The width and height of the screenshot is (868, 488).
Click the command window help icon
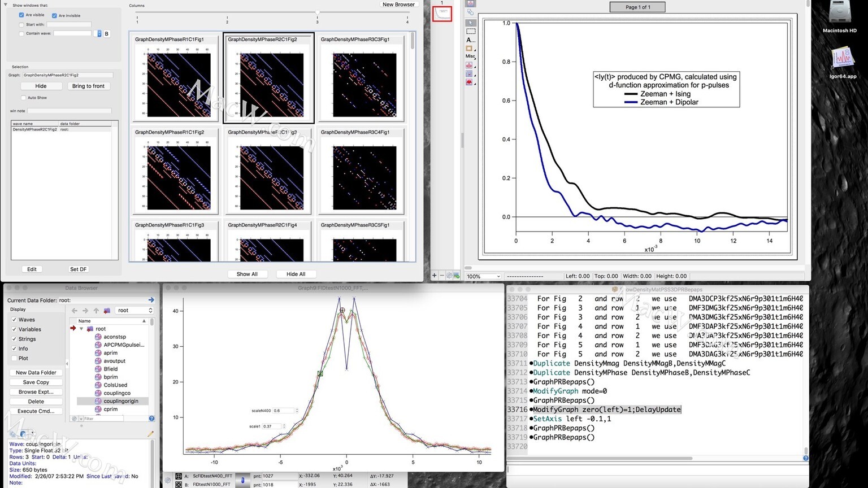click(x=806, y=458)
